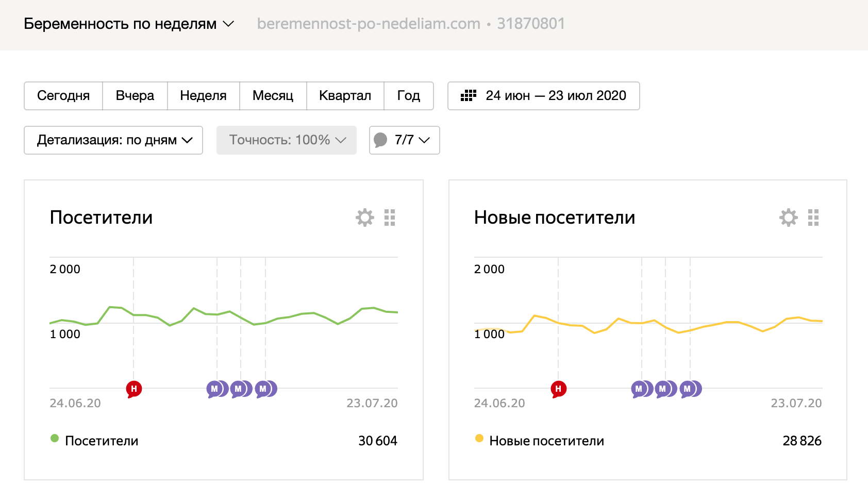Open date range 24 июн — 23 июл 2020
The image size is (868, 500).
tap(556, 96)
